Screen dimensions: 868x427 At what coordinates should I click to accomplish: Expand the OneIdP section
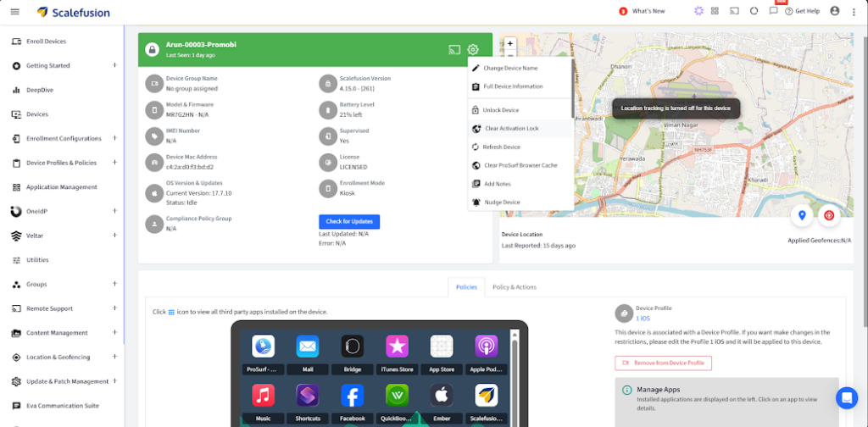[x=114, y=211]
